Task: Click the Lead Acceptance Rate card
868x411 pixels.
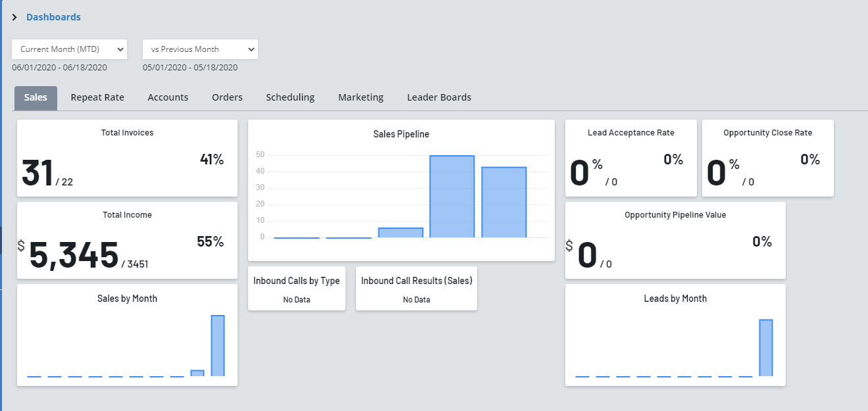Action: (630, 158)
